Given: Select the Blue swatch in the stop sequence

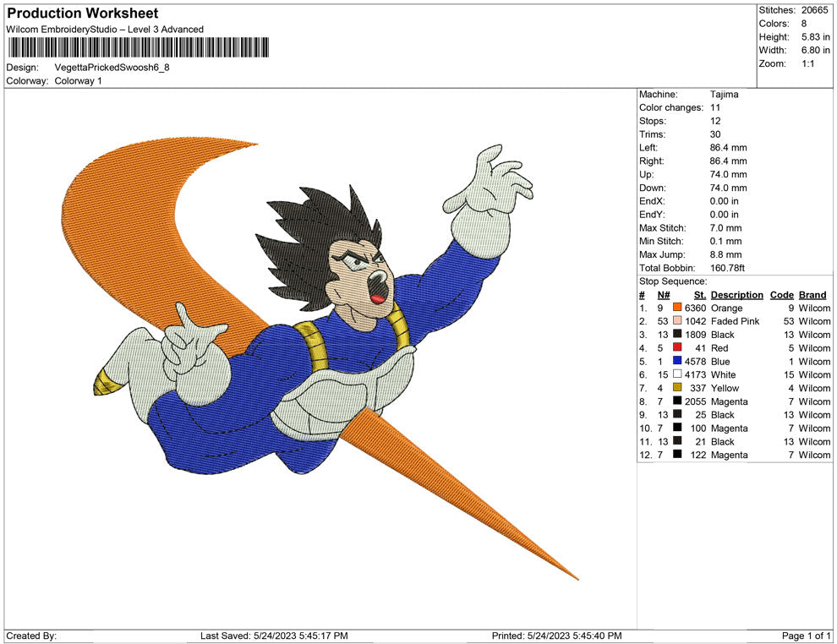Looking at the screenshot, I should 676,361.
